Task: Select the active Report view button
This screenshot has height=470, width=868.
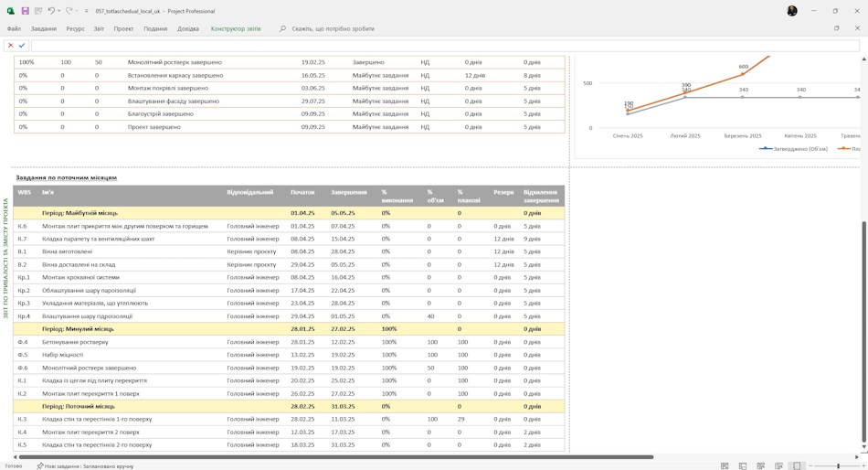Action: pos(797,466)
